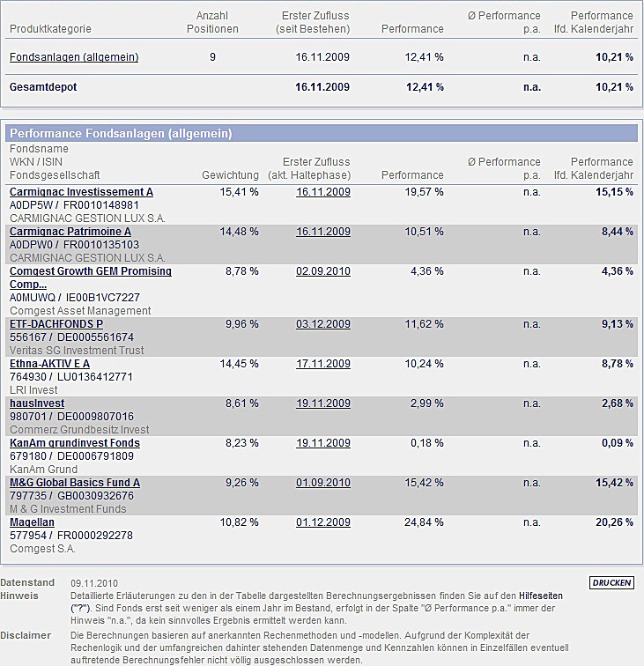644x666 pixels.
Task: Click the 02.09.2010 first inflow date
Action: pyautogui.click(x=322, y=271)
